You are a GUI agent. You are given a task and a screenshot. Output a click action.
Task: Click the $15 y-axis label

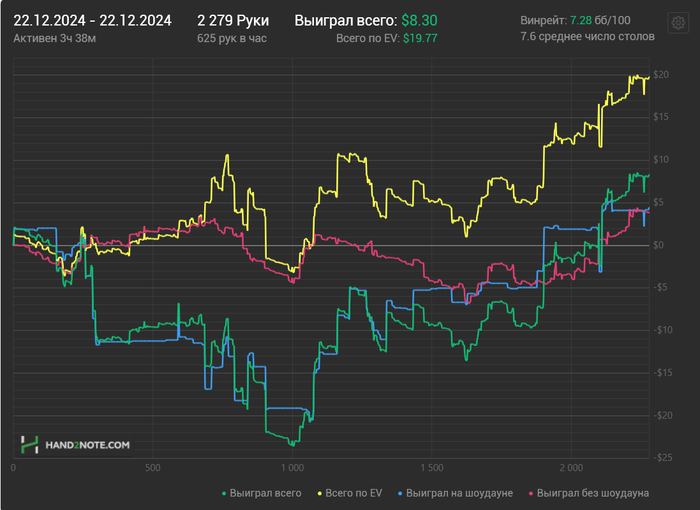click(661, 117)
